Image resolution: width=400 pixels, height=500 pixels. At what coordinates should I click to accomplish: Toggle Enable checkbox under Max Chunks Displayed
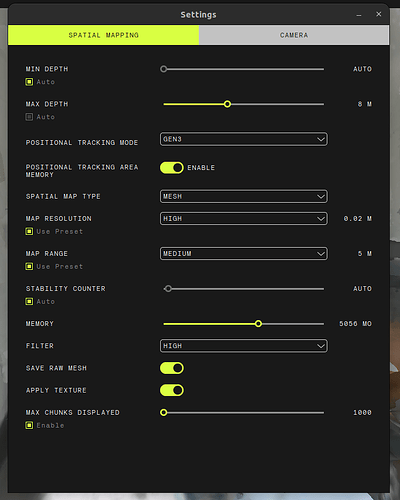(29, 425)
